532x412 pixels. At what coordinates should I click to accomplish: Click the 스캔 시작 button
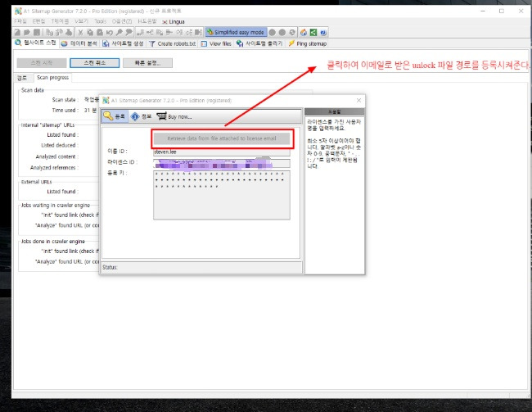click(x=42, y=63)
